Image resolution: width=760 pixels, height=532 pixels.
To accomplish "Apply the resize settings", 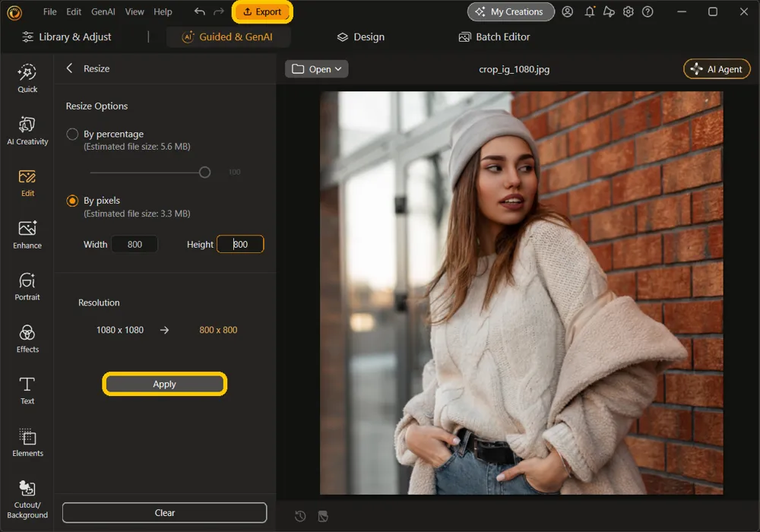I will pyautogui.click(x=164, y=384).
